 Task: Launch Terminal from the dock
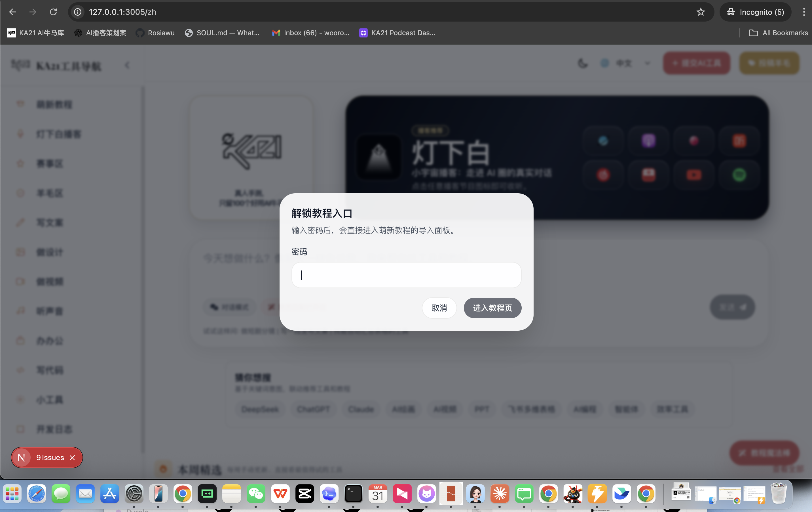click(x=353, y=494)
